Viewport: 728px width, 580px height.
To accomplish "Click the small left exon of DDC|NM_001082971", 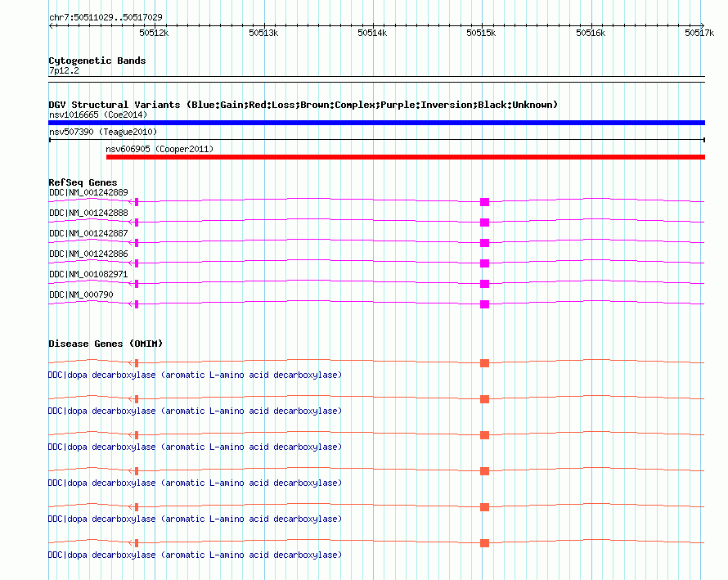I will click(137, 284).
